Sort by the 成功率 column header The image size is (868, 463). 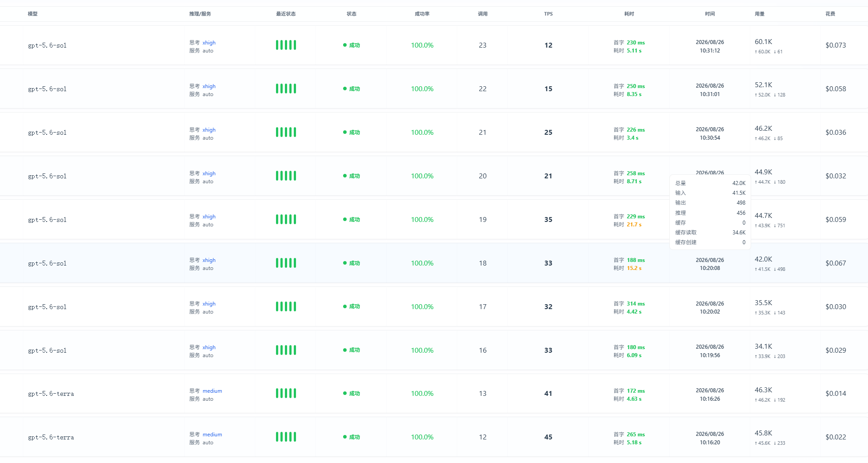(422, 14)
